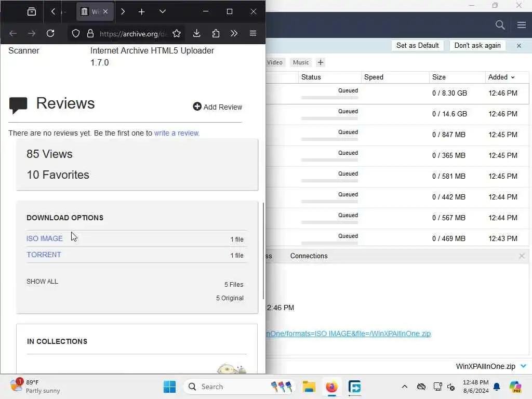Go back to the previous page
The height and width of the screenshot is (399, 532).
pos(13,33)
